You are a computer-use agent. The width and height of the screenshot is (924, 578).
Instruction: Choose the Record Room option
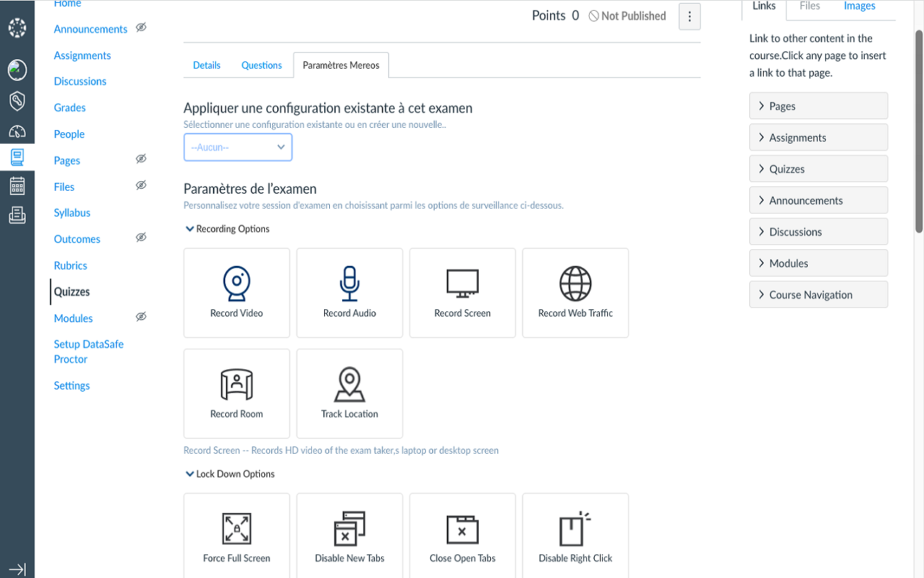[x=237, y=394]
